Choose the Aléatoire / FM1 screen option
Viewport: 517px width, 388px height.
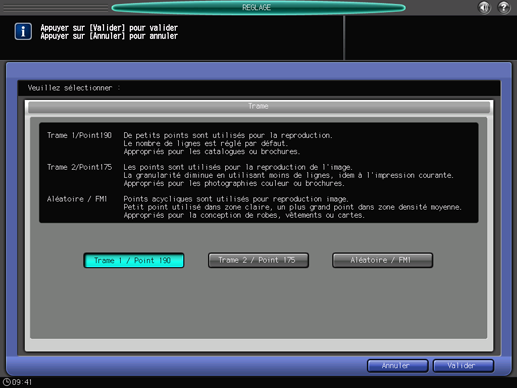click(382, 260)
